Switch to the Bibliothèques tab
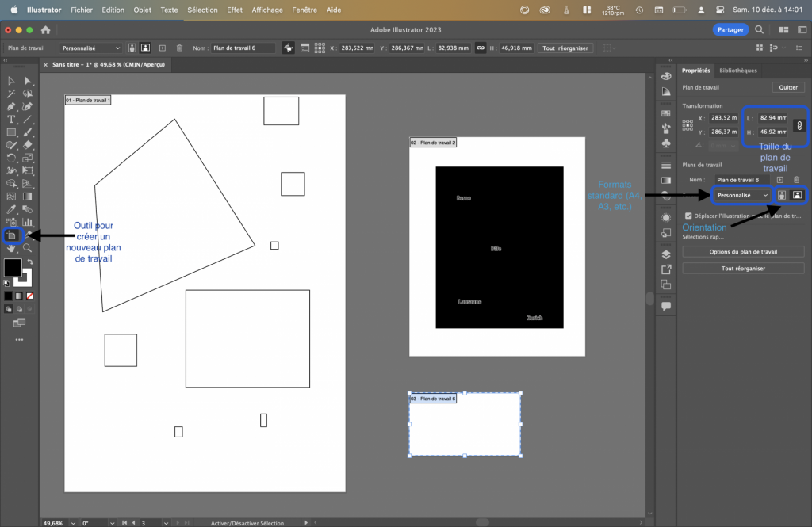This screenshot has width=812, height=527. click(737, 71)
